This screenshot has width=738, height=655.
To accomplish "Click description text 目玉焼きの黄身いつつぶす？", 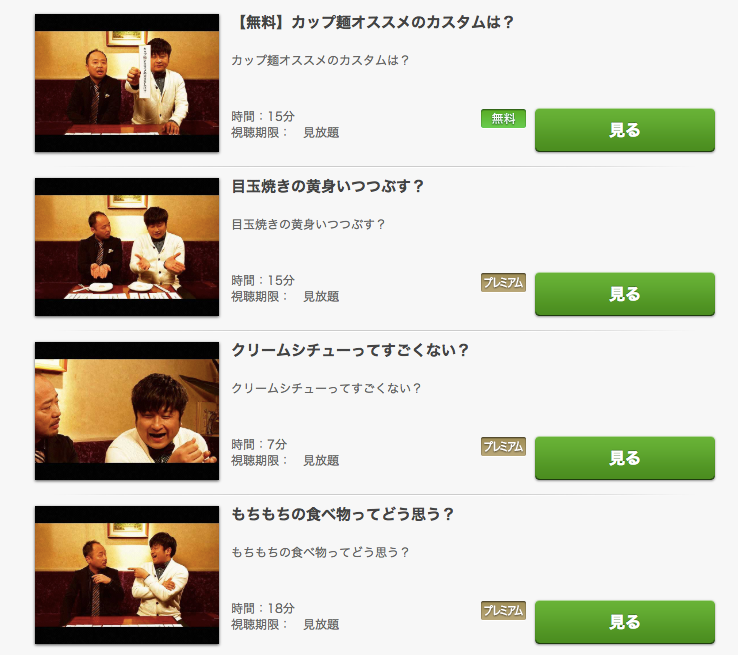I will (x=308, y=224).
